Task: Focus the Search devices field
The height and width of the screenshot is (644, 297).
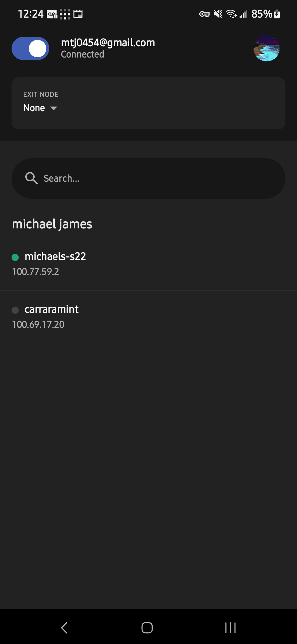Action: [x=154, y=178]
